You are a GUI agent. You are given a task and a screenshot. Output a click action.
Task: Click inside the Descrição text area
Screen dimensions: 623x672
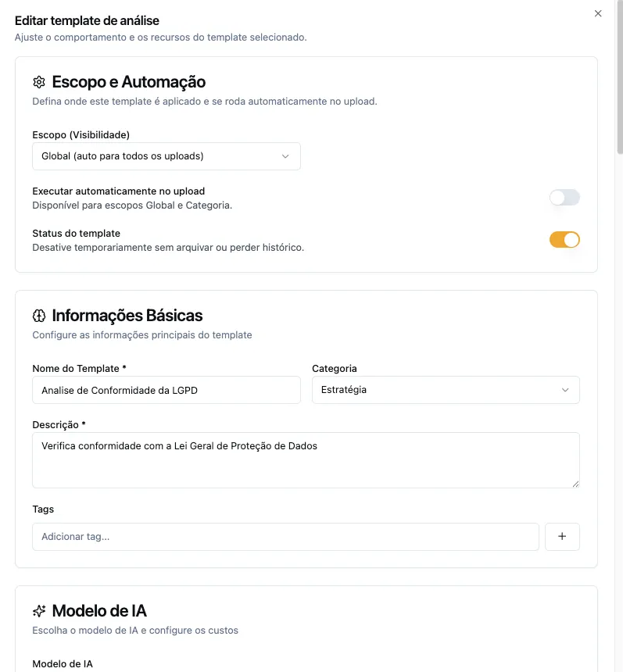pyautogui.click(x=306, y=459)
